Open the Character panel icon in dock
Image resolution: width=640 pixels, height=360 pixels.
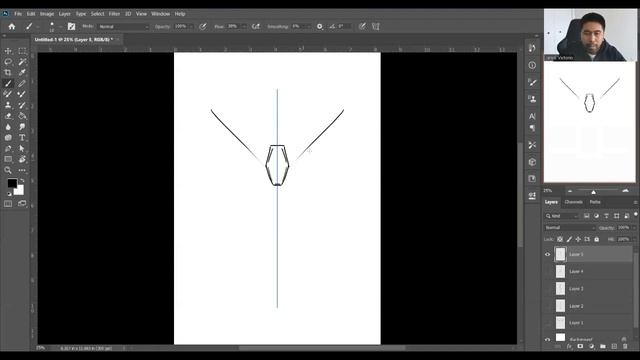coord(532,116)
